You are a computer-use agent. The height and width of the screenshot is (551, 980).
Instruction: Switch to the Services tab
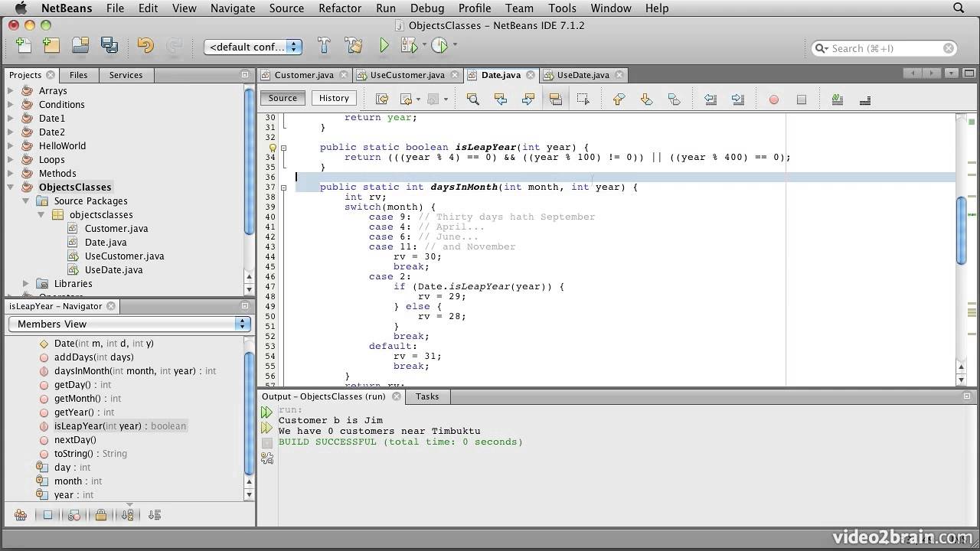126,75
